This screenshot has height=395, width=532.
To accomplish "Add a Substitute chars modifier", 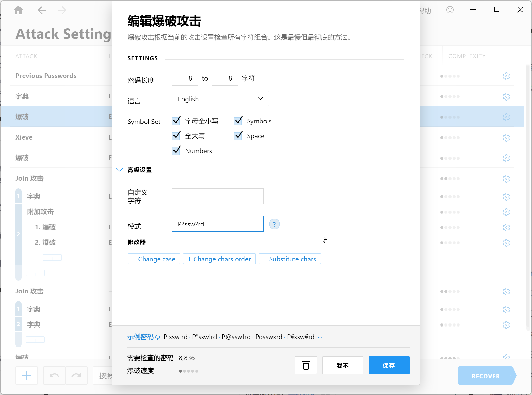I will coord(290,259).
